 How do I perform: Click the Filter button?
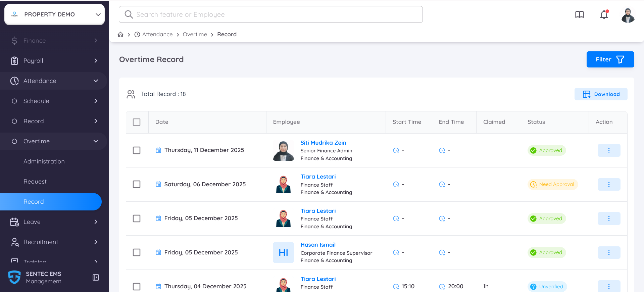pyautogui.click(x=610, y=59)
